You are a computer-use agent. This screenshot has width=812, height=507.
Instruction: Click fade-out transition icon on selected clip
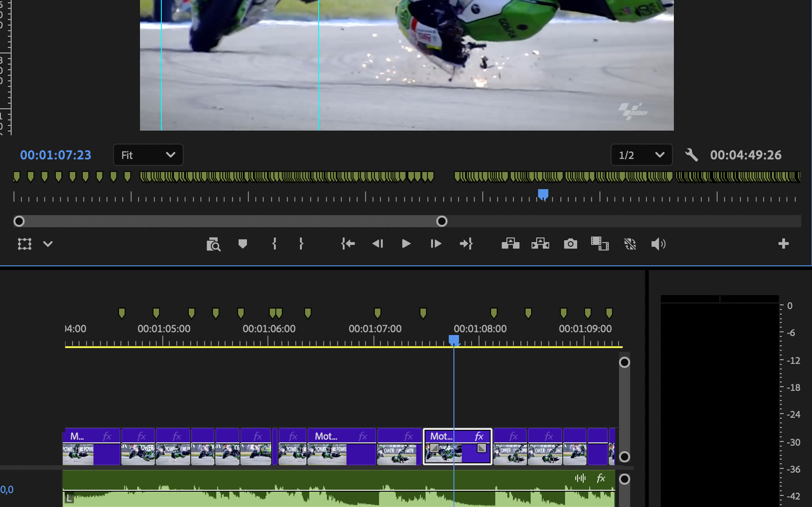482,448
